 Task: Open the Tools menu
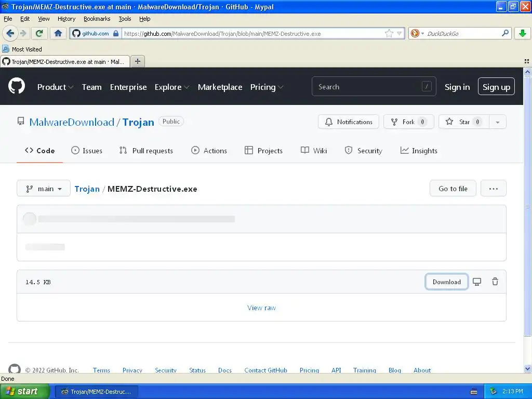125,19
